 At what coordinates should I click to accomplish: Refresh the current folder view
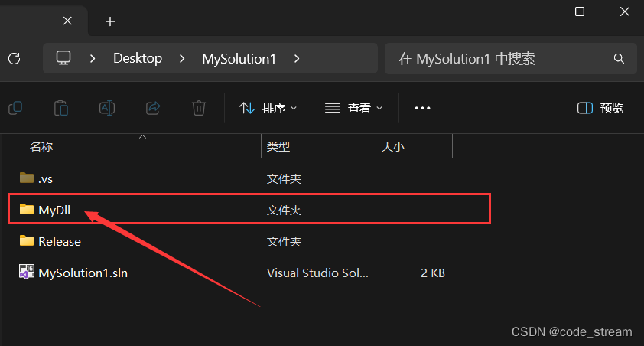coord(15,59)
